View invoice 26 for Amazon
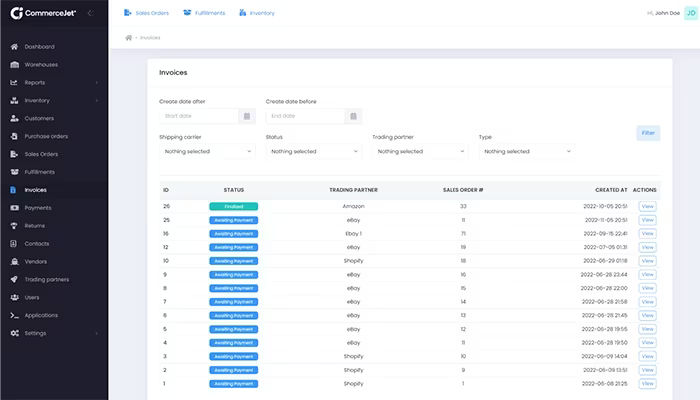700x400 pixels. pyautogui.click(x=647, y=206)
